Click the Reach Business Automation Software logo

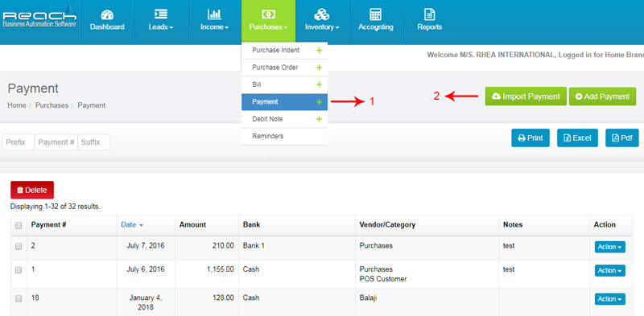tap(39, 17)
